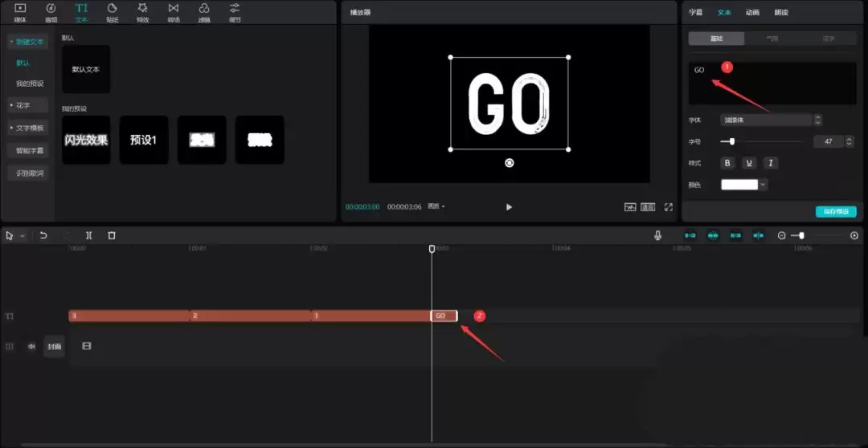Viewport: 868px width, 448px height.
Task: Click the font size slider handle
Action: [x=731, y=141]
